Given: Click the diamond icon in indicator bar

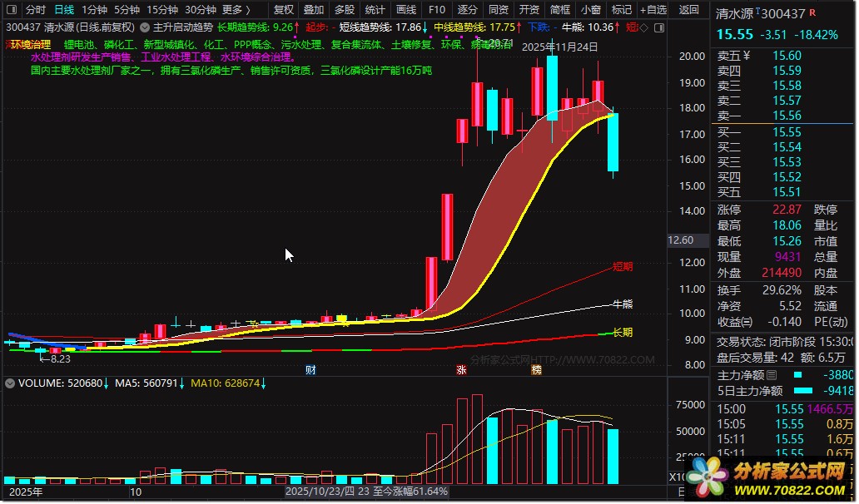Looking at the screenshot, I should click(x=643, y=27).
